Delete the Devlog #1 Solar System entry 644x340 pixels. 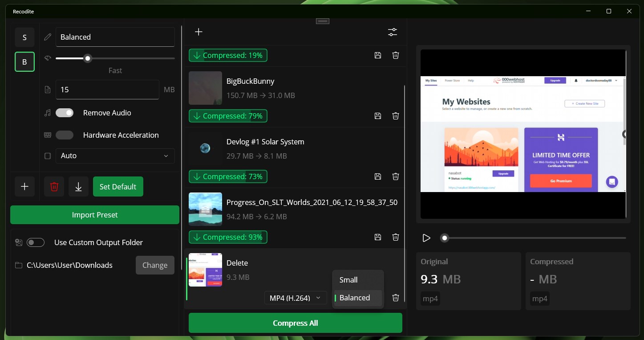[395, 176]
